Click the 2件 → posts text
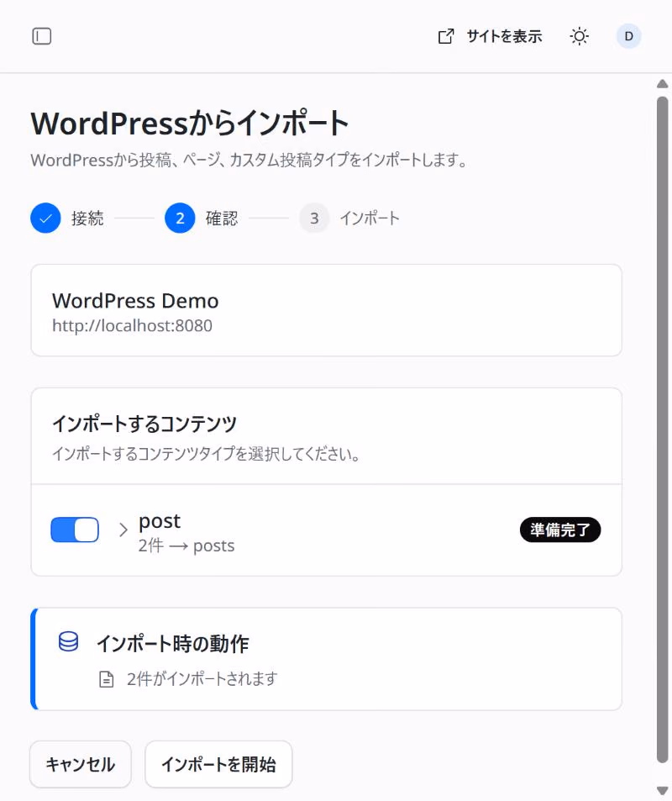The image size is (672, 801). (186, 545)
